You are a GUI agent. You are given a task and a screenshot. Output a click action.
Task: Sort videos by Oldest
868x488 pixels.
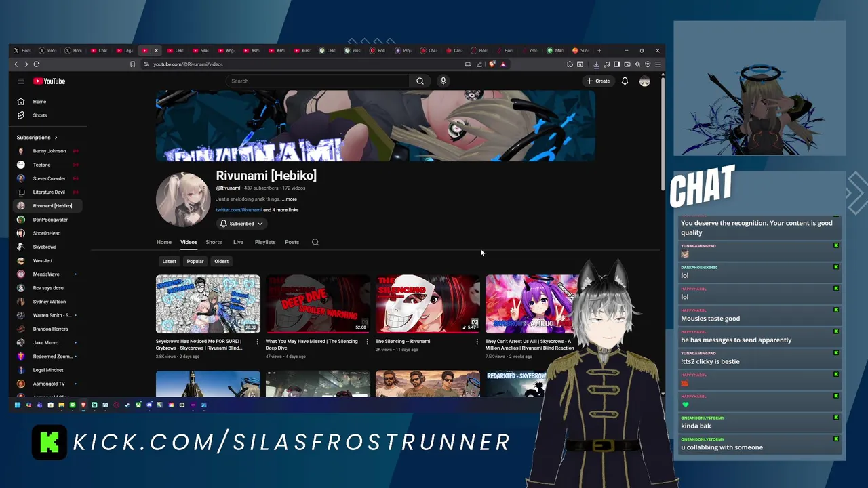(x=222, y=261)
